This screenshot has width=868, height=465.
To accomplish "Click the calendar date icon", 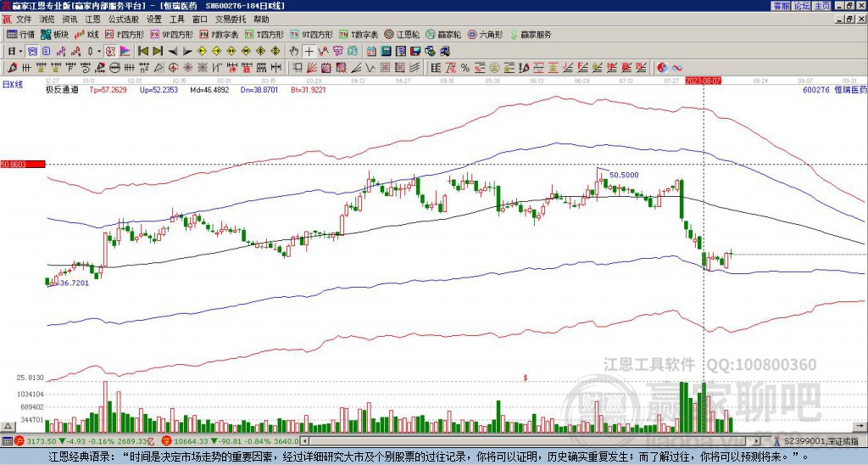I will click(x=371, y=52).
